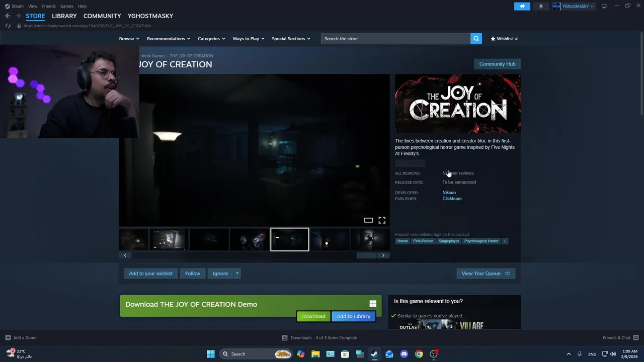The height and width of the screenshot is (362, 644).
Task: Reload the store page
Action: [x=8, y=26]
